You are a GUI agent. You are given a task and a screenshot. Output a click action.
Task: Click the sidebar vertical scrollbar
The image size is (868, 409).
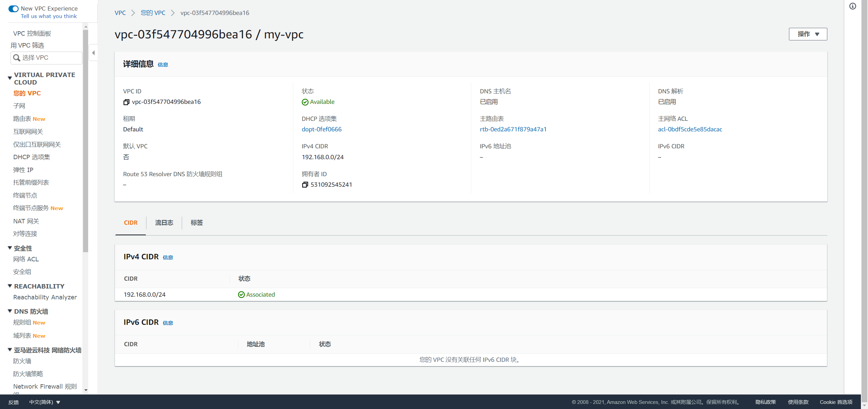point(85,141)
